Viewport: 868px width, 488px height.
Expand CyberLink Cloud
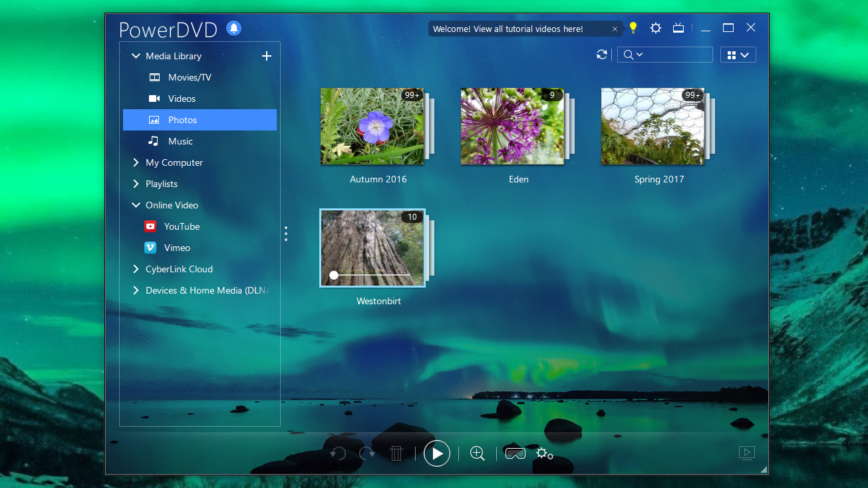point(136,269)
